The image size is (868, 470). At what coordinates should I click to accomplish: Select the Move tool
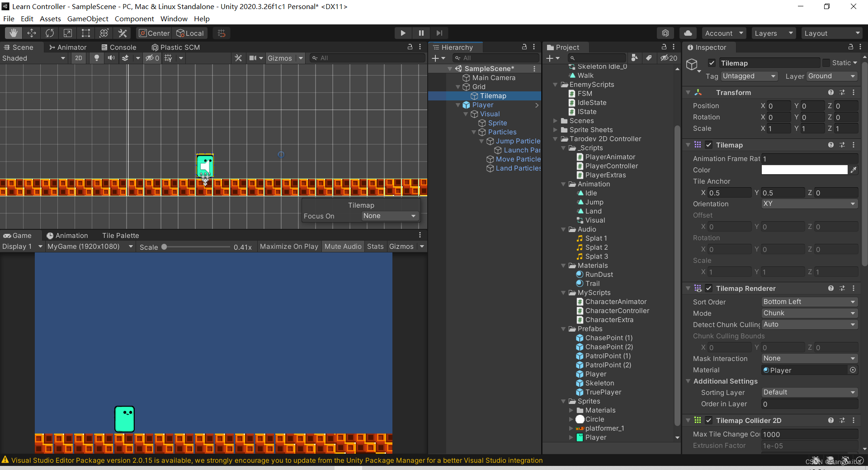tap(31, 33)
